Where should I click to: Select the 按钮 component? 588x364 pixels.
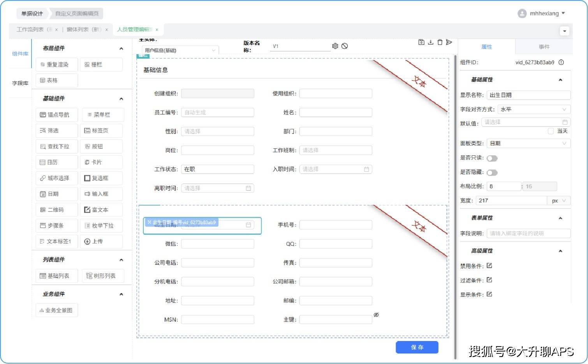[101, 146]
